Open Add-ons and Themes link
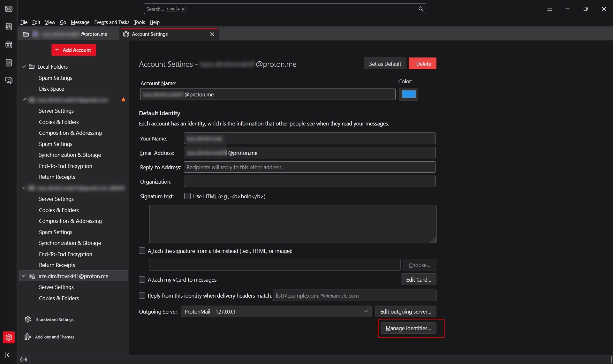 [55, 337]
